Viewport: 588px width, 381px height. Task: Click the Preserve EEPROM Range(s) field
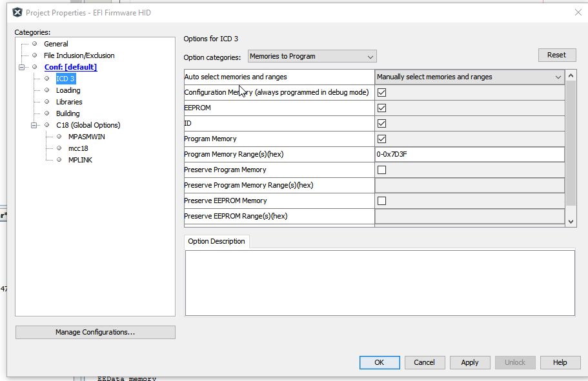469,216
